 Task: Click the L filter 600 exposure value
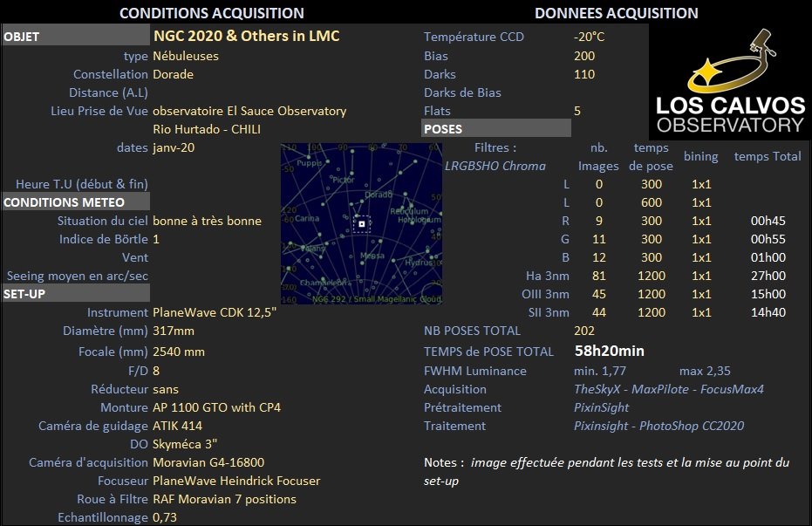pos(651,202)
